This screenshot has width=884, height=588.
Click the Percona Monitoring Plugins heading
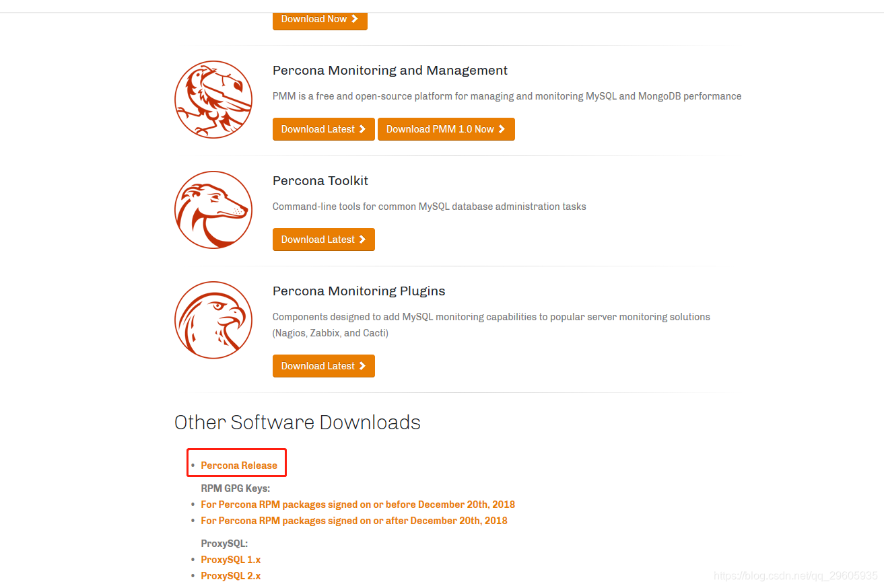(359, 291)
